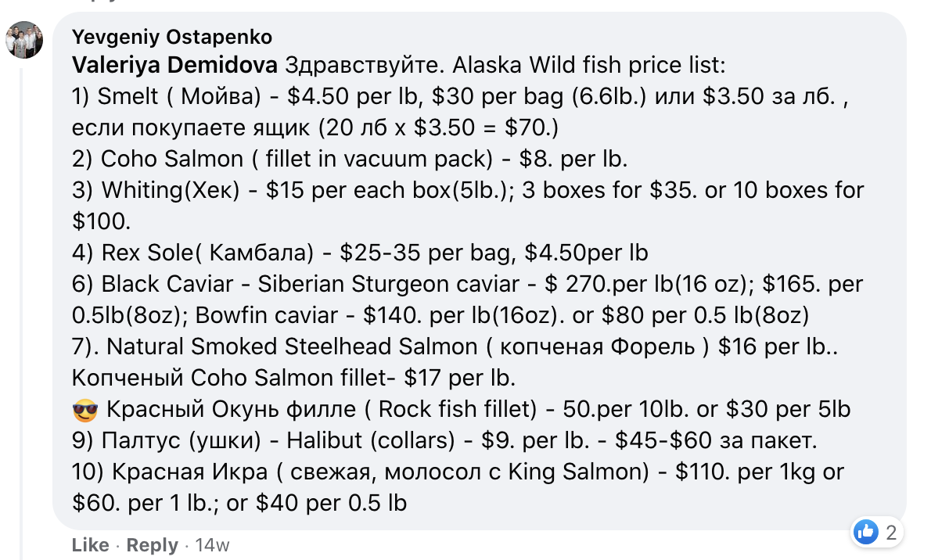This screenshot has width=931, height=560.
Task: Click the sunglasses emoji in the comment
Action: click(85, 410)
